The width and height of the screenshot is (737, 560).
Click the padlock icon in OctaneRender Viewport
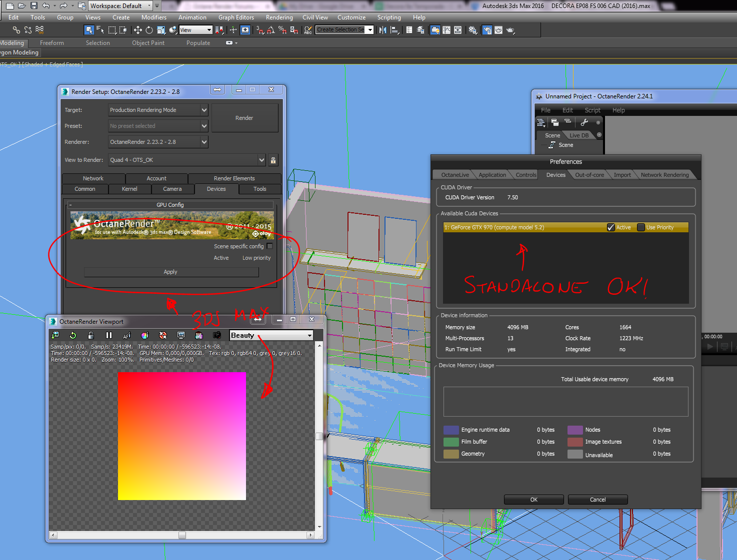[x=90, y=335]
